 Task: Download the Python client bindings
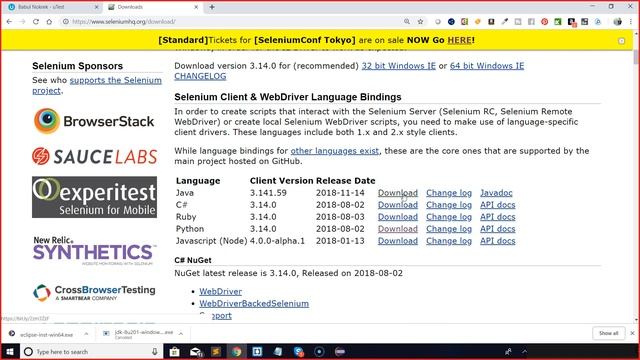398,229
